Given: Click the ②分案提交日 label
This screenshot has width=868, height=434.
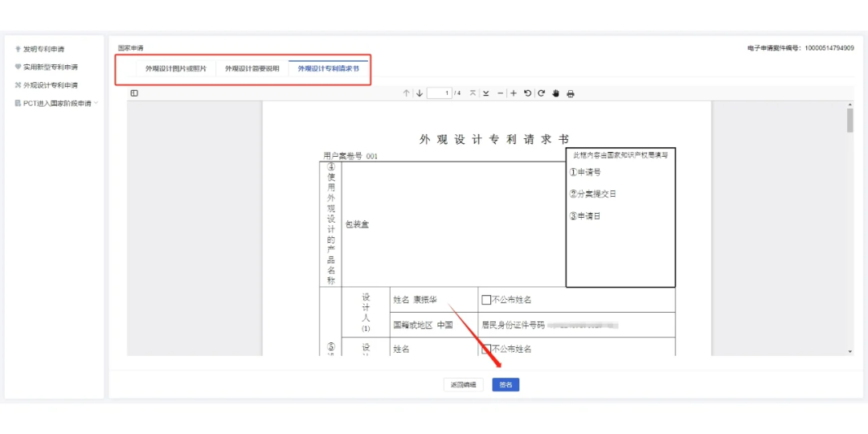Looking at the screenshot, I should click(593, 194).
